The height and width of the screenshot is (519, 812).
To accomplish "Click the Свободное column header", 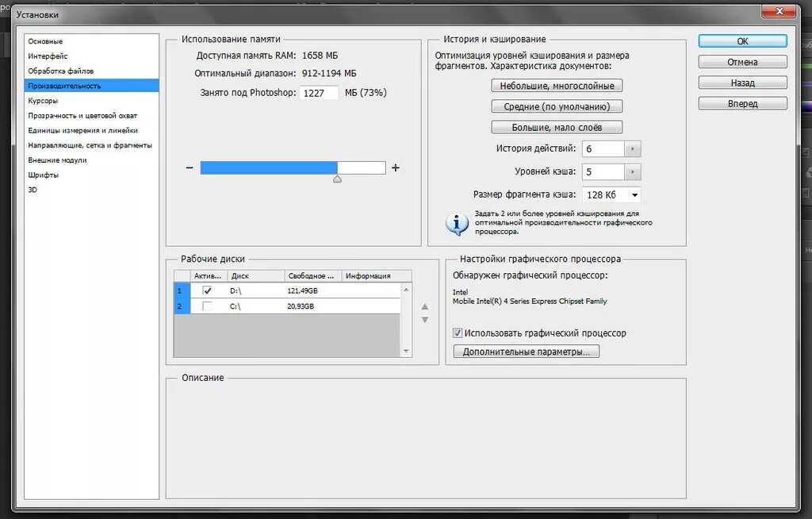I will coord(312,276).
